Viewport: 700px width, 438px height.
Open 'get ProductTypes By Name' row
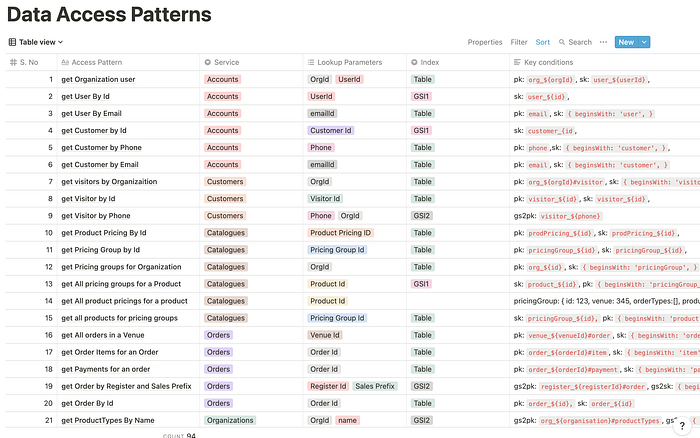coord(108,420)
